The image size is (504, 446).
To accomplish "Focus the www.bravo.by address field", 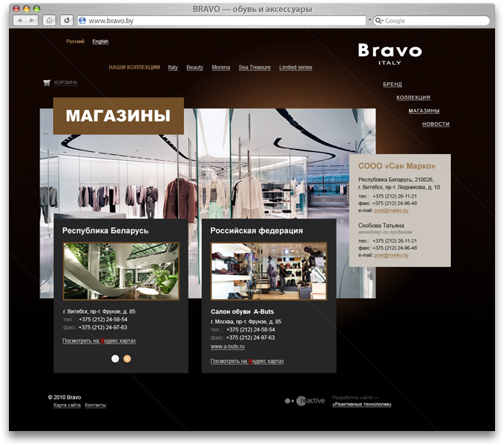I will coord(222,21).
